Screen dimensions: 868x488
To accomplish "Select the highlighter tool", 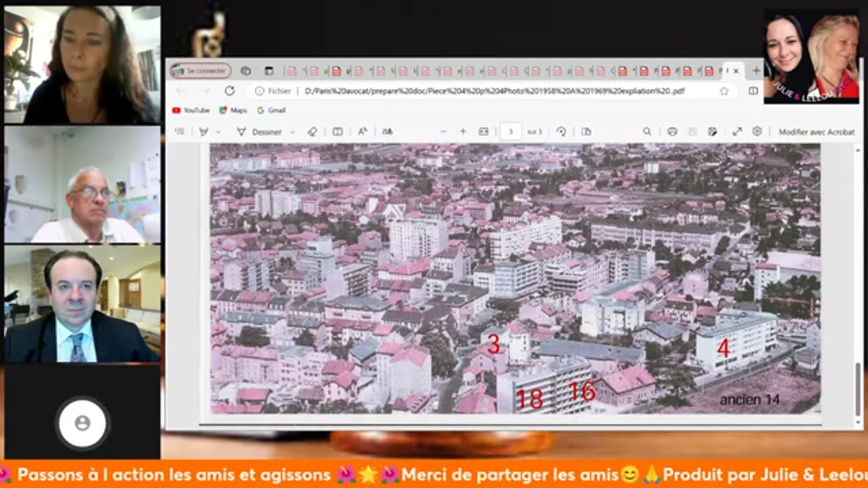I will tap(203, 131).
